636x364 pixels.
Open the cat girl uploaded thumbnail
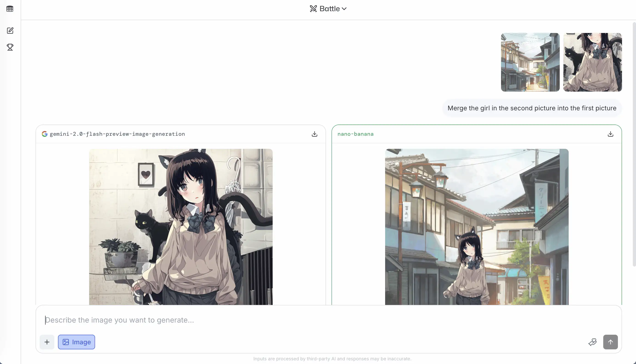(x=592, y=62)
